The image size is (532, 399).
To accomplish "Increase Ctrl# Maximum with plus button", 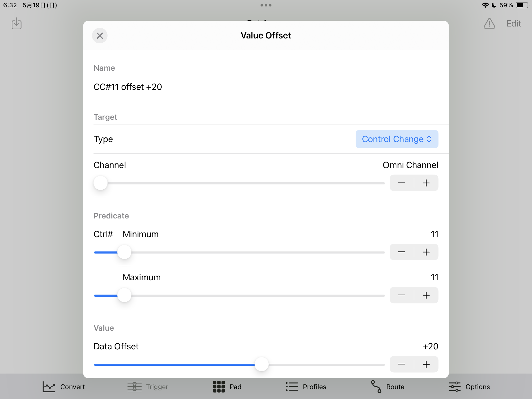I will coord(426,295).
